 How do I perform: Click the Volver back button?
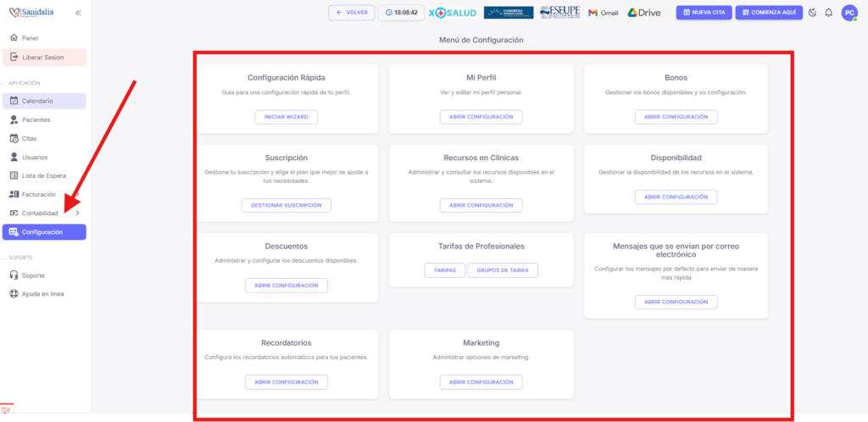(351, 13)
